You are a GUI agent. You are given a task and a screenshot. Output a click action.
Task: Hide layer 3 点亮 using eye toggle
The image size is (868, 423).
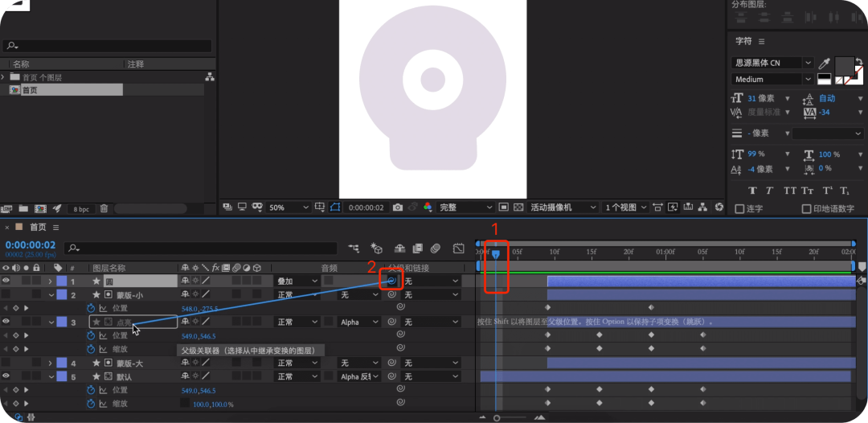coord(6,321)
